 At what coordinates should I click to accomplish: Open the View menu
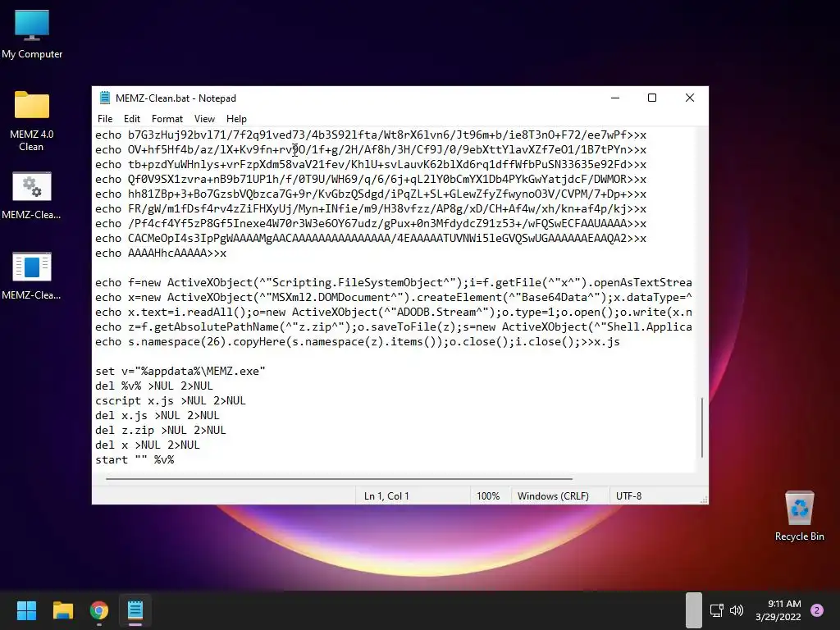[x=204, y=119]
